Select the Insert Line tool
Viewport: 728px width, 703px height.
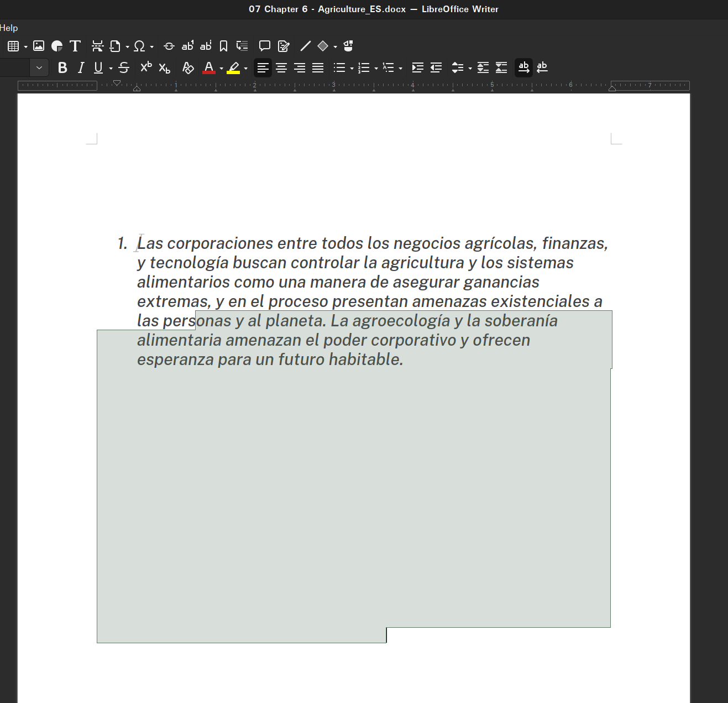click(x=305, y=46)
